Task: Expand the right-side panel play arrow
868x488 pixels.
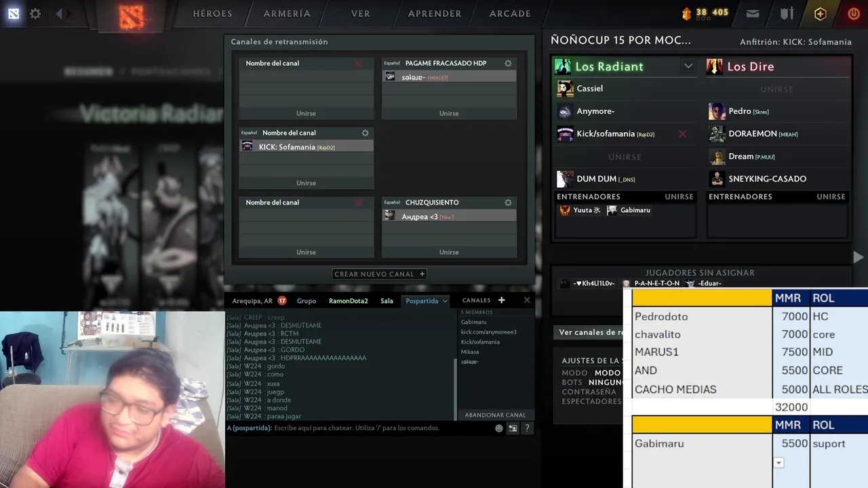Action: click(x=858, y=257)
